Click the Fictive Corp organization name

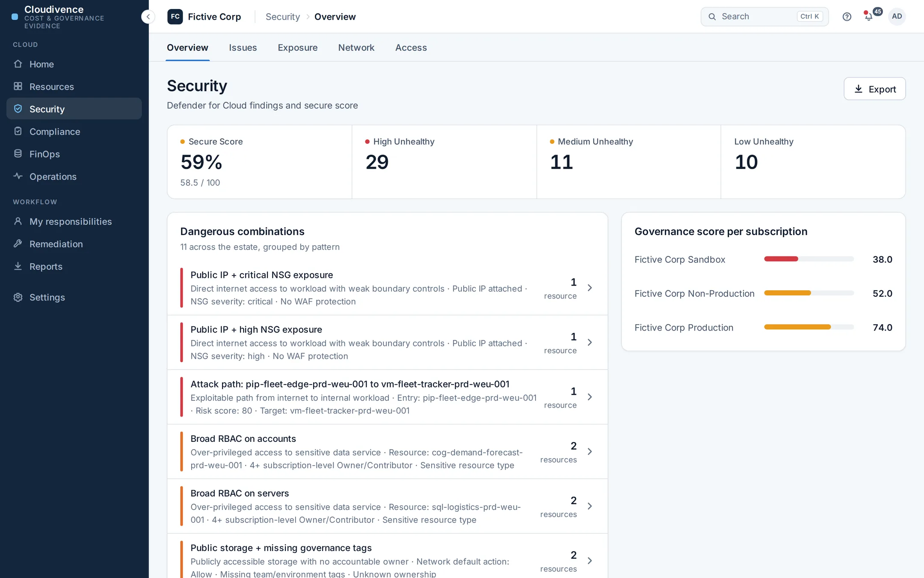tap(214, 17)
